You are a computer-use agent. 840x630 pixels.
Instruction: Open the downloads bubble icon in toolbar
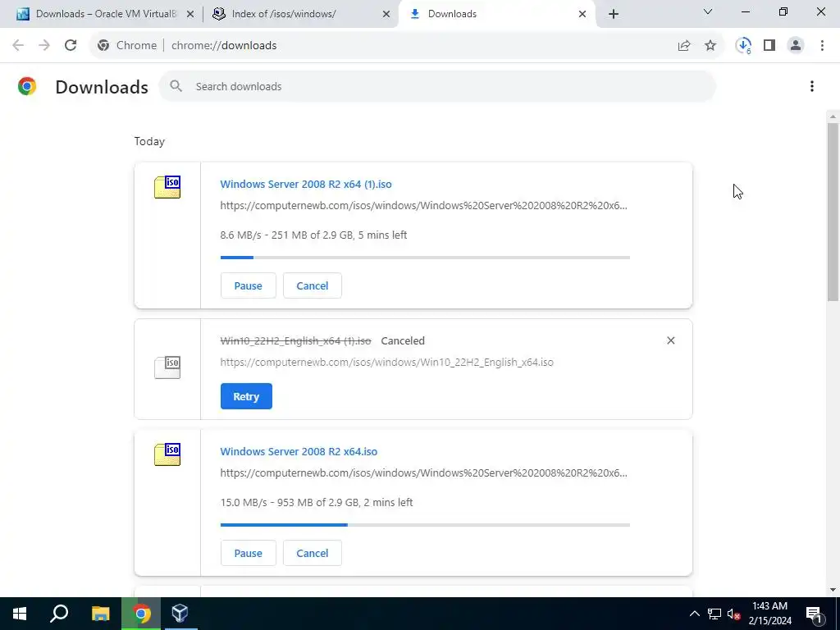click(743, 46)
